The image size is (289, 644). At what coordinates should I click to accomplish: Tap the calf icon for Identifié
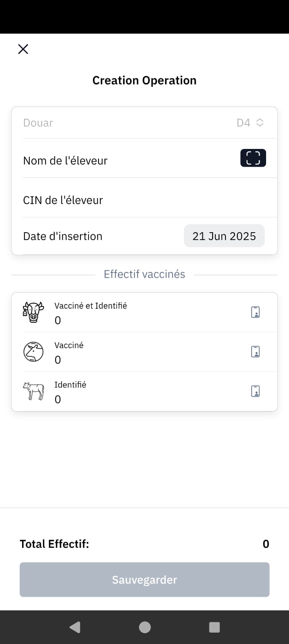click(33, 391)
